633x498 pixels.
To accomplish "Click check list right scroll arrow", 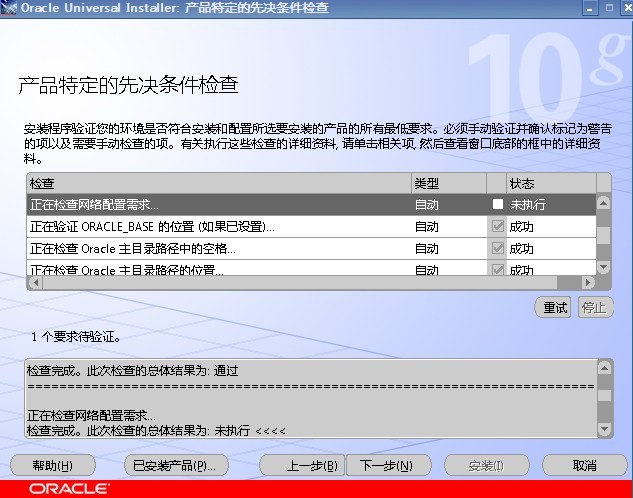I will [588, 282].
